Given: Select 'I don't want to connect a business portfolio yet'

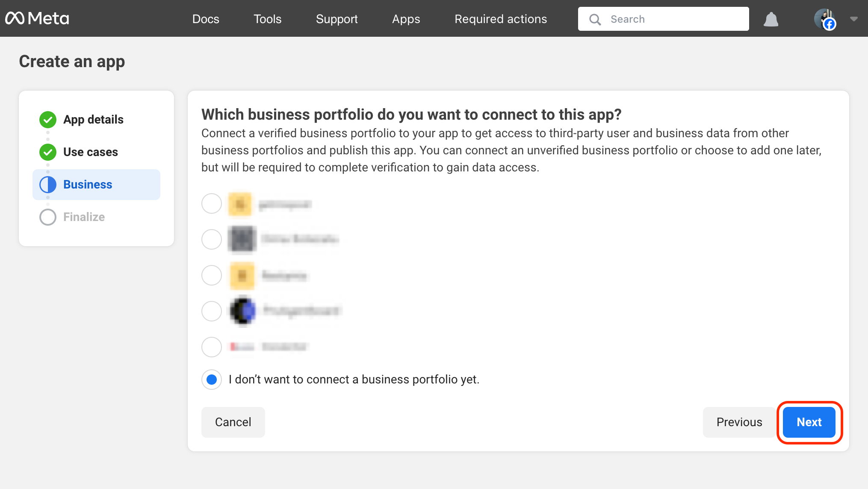Looking at the screenshot, I should click(x=211, y=380).
